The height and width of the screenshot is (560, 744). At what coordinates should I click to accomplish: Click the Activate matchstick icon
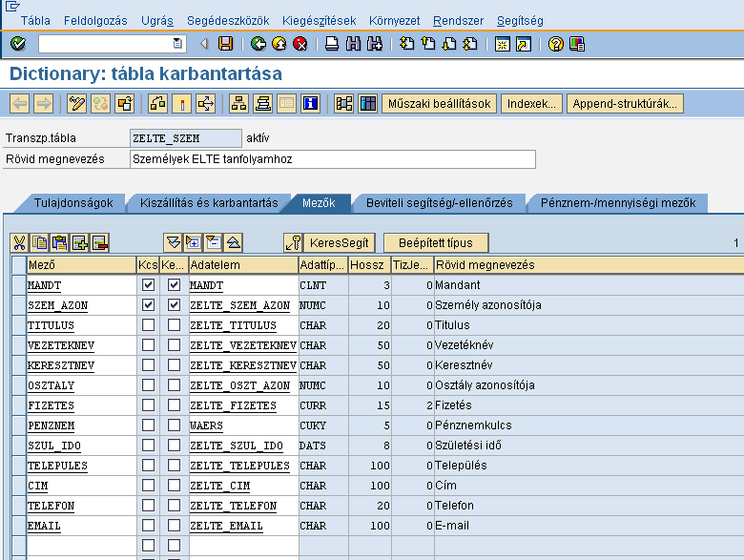click(x=182, y=103)
